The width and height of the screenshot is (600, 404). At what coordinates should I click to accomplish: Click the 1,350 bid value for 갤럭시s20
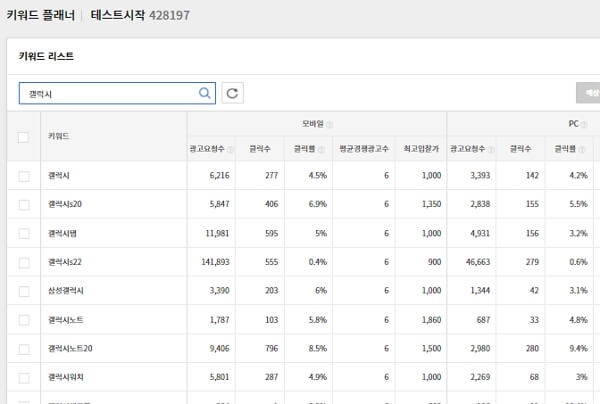coord(431,204)
